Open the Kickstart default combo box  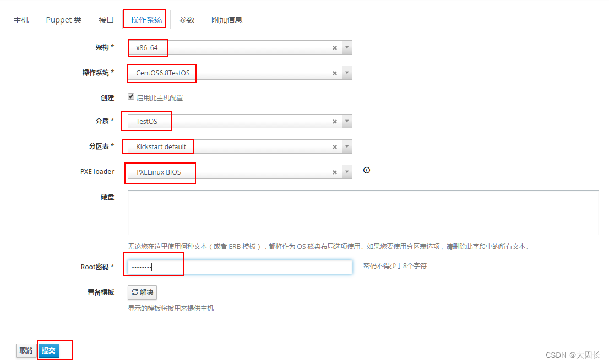click(240, 146)
